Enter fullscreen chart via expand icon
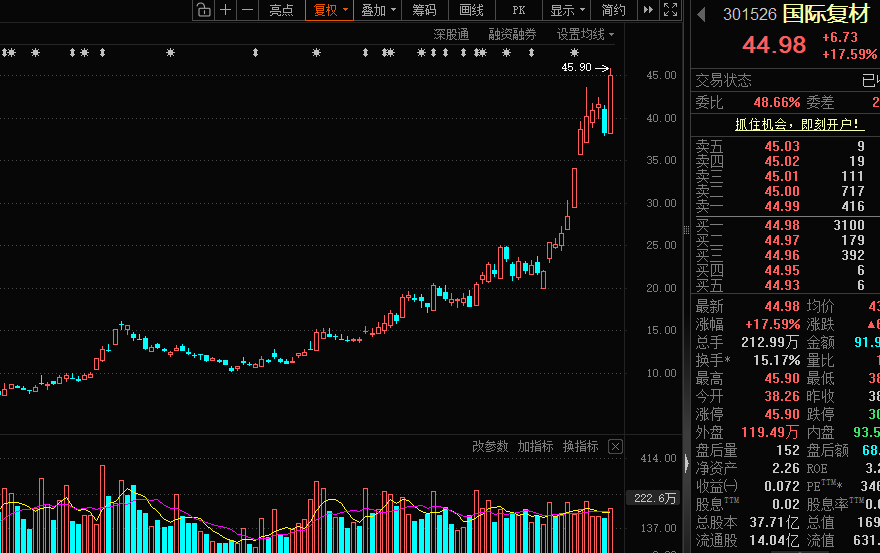 click(670, 10)
